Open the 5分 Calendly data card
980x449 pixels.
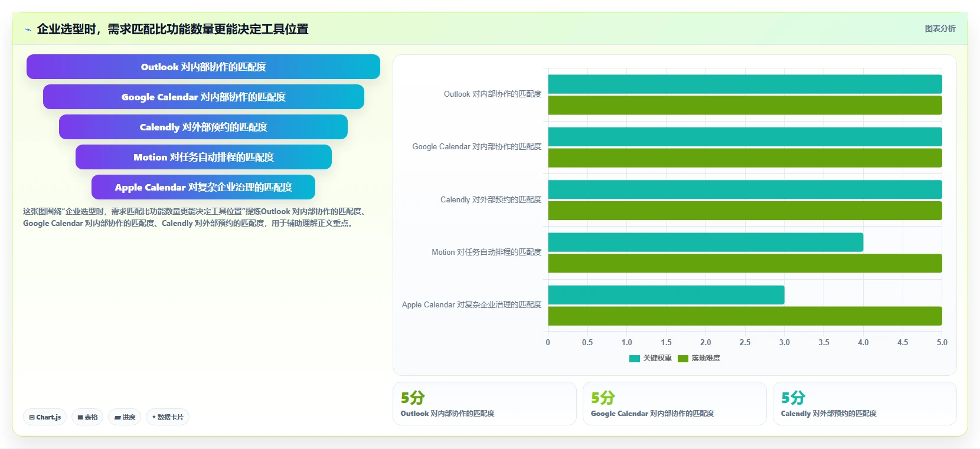point(865,404)
